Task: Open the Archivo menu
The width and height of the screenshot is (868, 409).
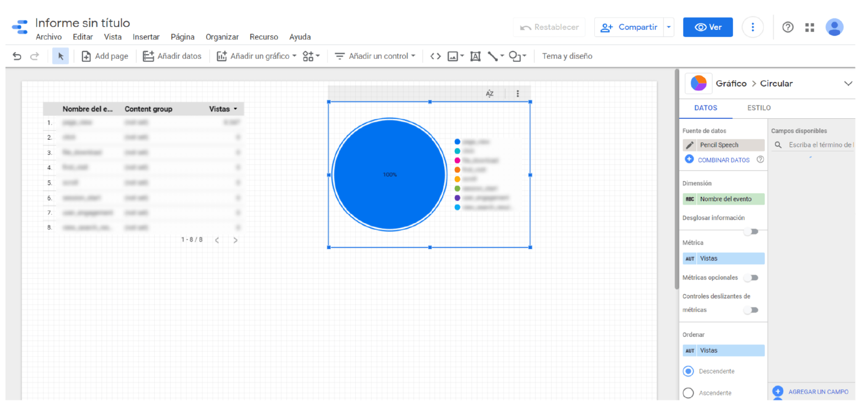Action: point(48,37)
